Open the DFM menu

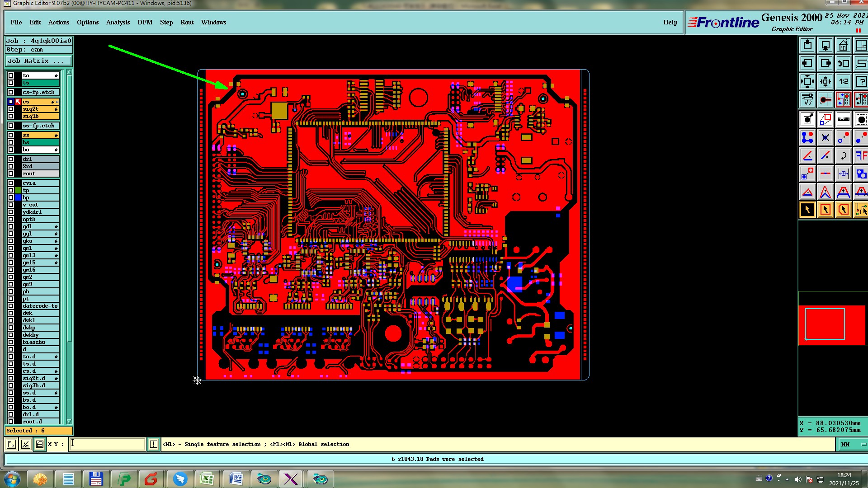(145, 22)
